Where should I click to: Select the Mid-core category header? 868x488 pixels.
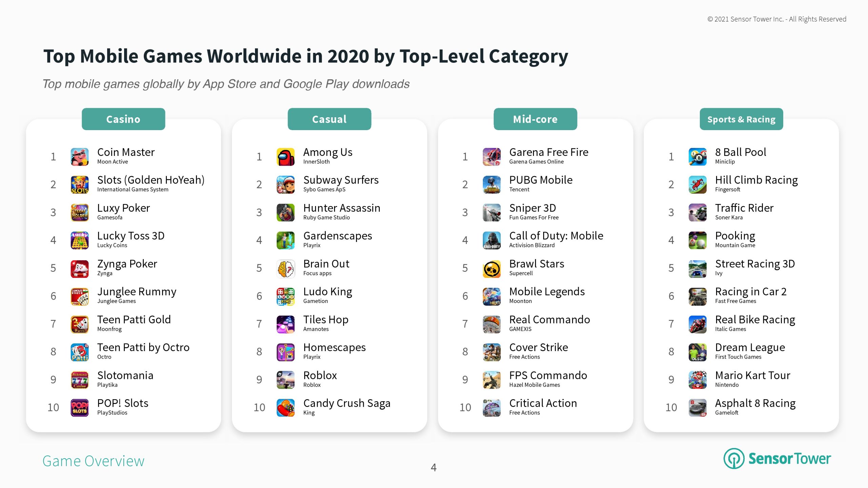coord(535,119)
